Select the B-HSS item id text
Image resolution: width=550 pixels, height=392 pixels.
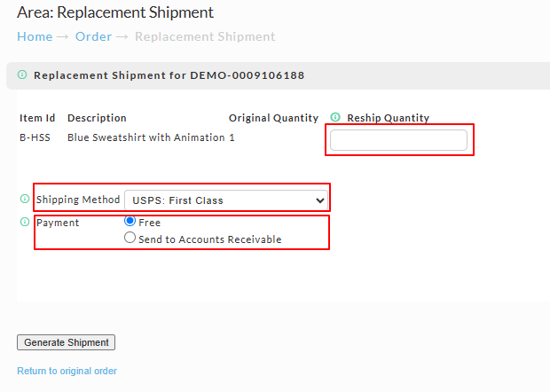click(35, 137)
